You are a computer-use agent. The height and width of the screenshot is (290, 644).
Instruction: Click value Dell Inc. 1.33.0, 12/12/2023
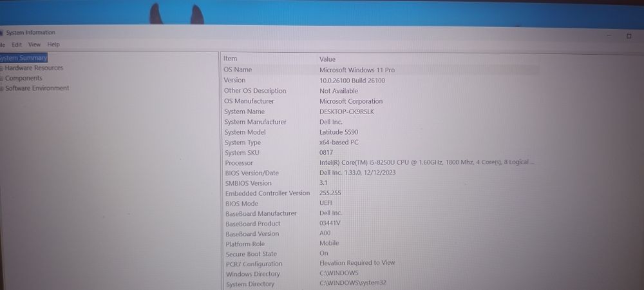point(357,173)
